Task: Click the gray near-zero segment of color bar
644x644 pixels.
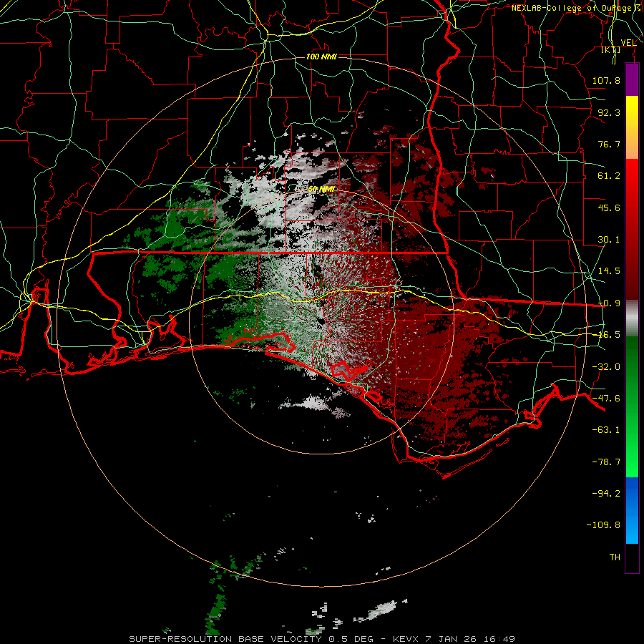Action: coord(632,318)
